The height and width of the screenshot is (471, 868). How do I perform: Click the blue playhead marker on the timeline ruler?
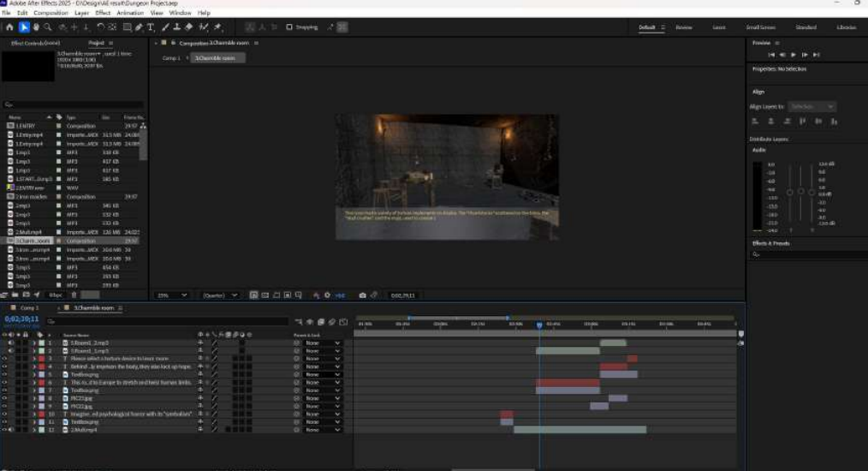click(x=539, y=325)
